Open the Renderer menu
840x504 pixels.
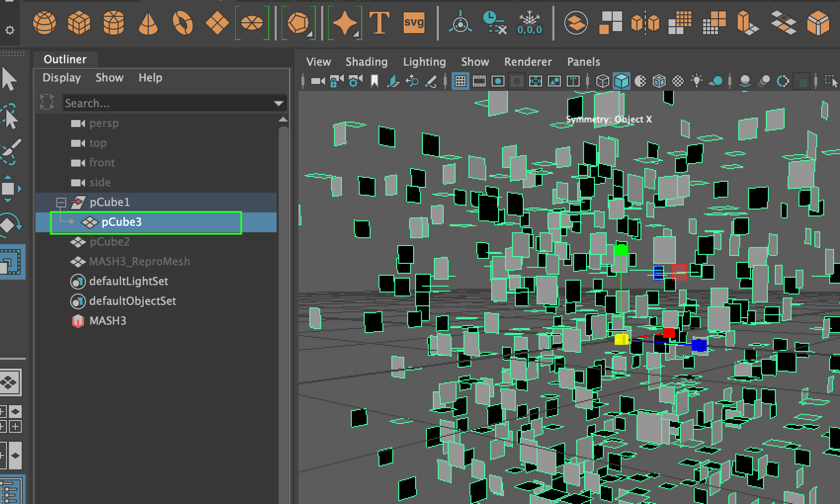528,61
